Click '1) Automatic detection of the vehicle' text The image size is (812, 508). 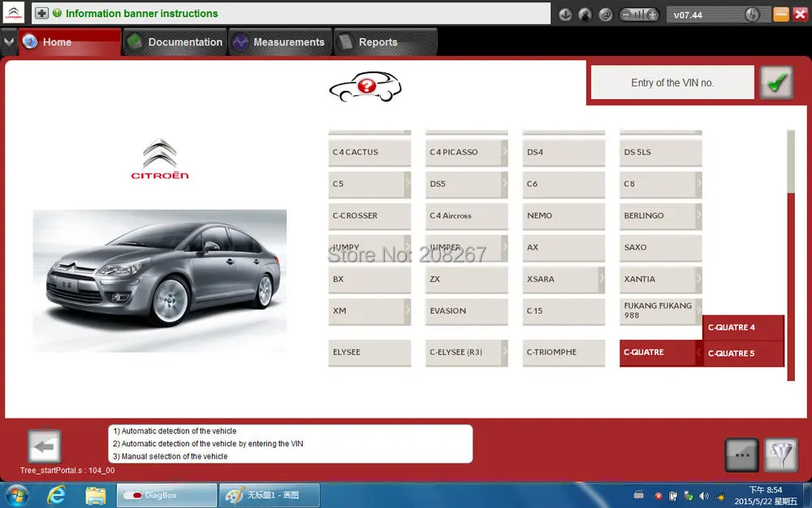[175, 432]
